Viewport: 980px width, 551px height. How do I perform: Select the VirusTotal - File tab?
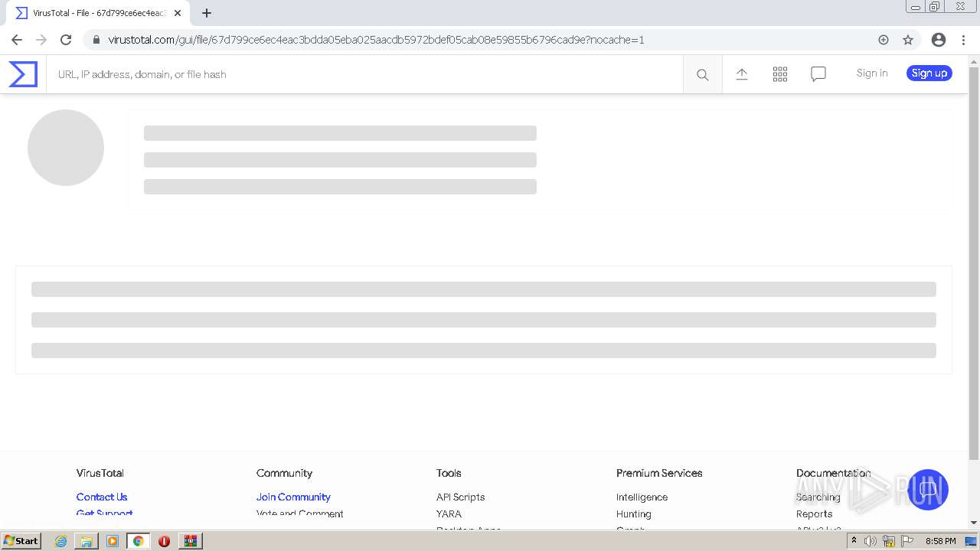coord(96,13)
